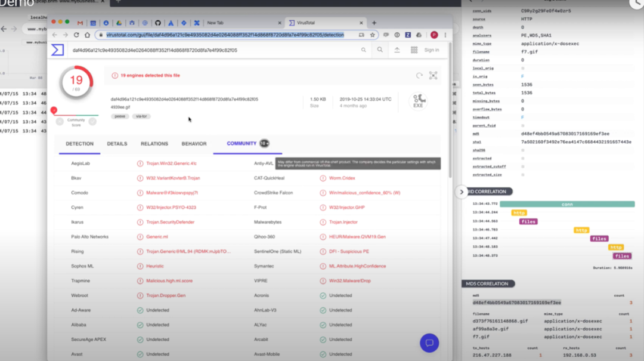Screen dimensions: 644x361
Task: Click filename af99a8a3e.gif
Action: [490, 329]
